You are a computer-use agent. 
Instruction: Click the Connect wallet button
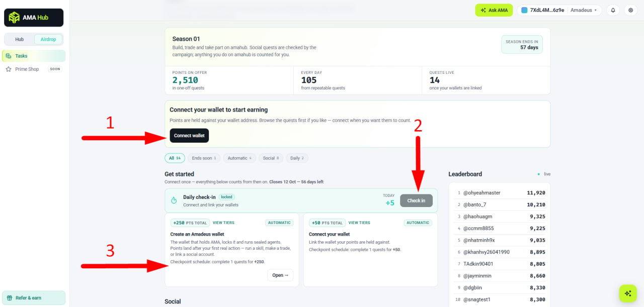click(189, 136)
